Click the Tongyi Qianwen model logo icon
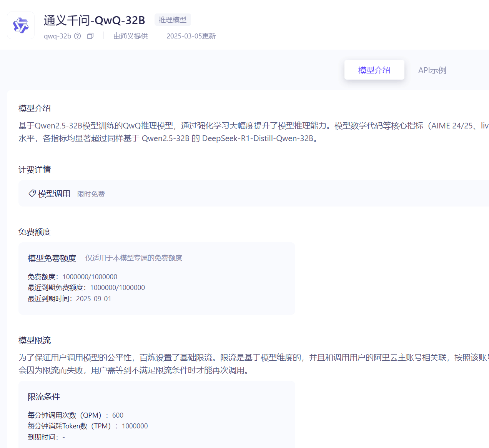489x448 pixels. point(21,25)
